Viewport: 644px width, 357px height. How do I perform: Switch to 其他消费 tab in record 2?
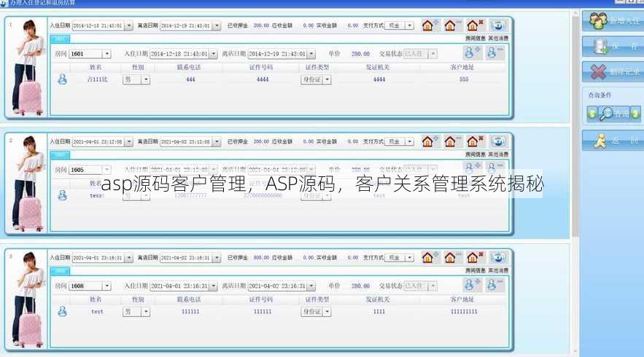(498, 154)
